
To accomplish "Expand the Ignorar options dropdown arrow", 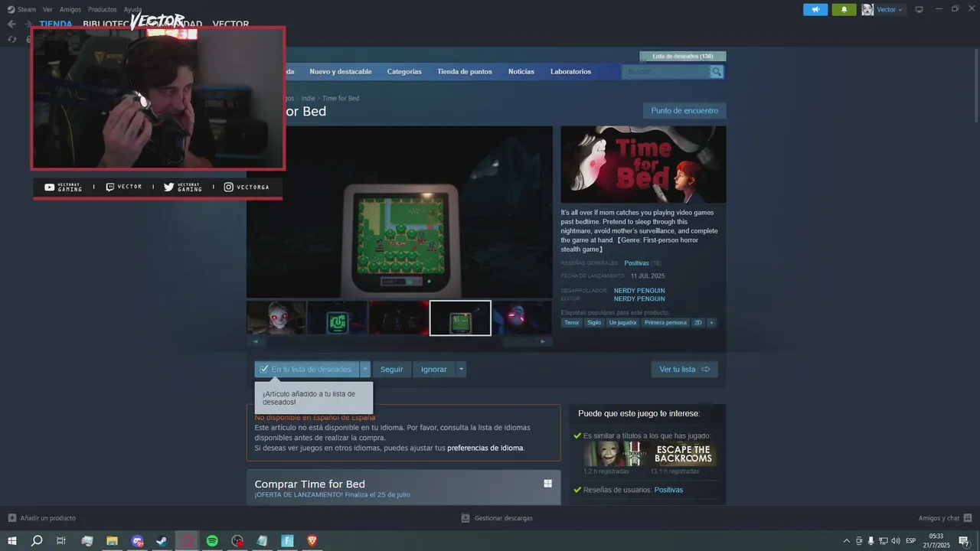I will (461, 369).
